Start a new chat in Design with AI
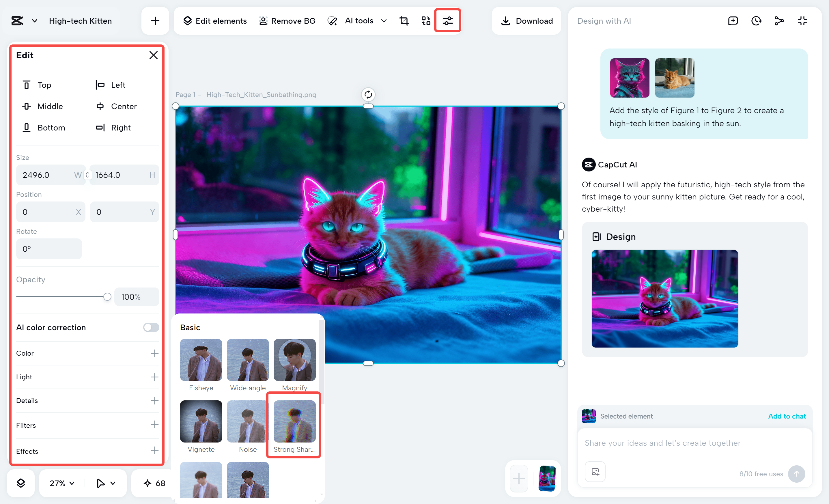The width and height of the screenshot is (829, 504). click(733, 20)
